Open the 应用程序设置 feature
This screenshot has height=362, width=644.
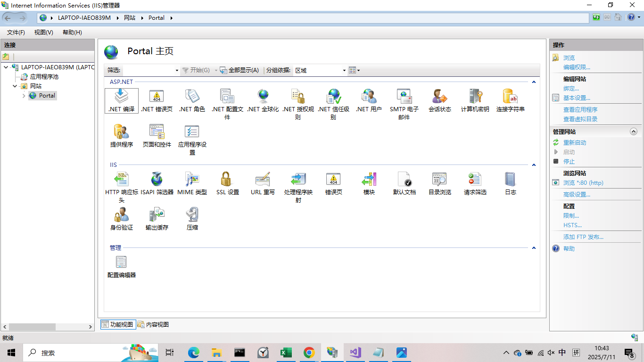pos(192,140)
